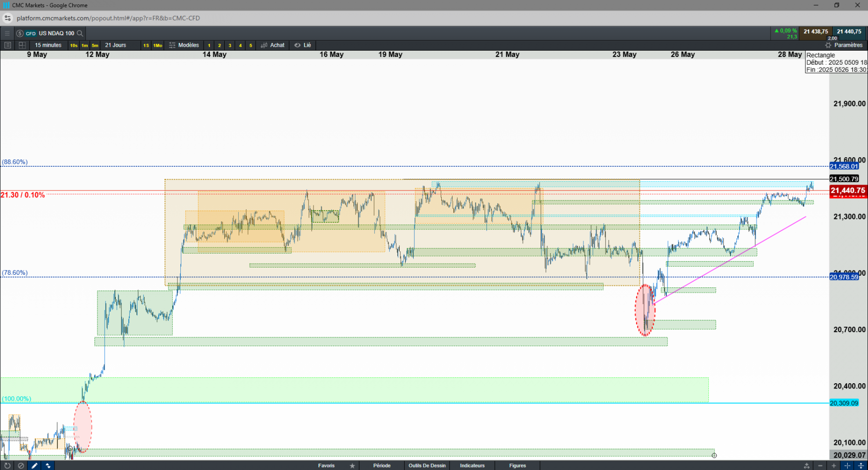Zoom in using the plus icon
The width and height of the screenshot is (868, 470).
point(833,466)
